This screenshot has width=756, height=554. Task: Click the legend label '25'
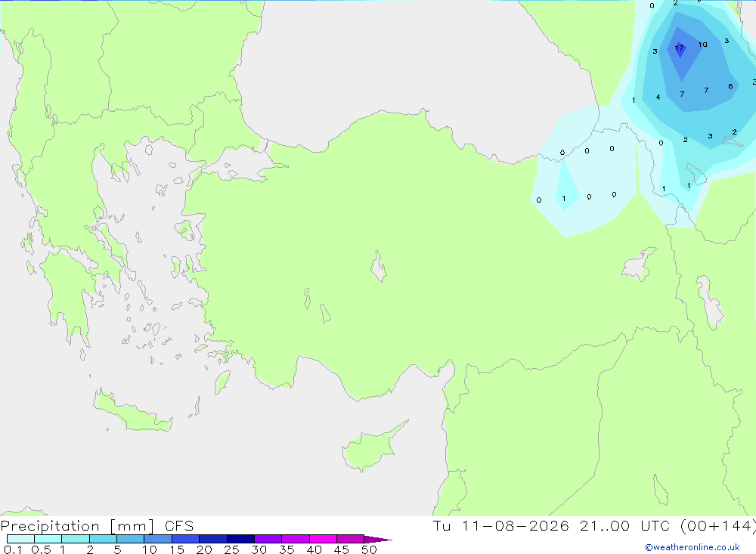(231, 549)
